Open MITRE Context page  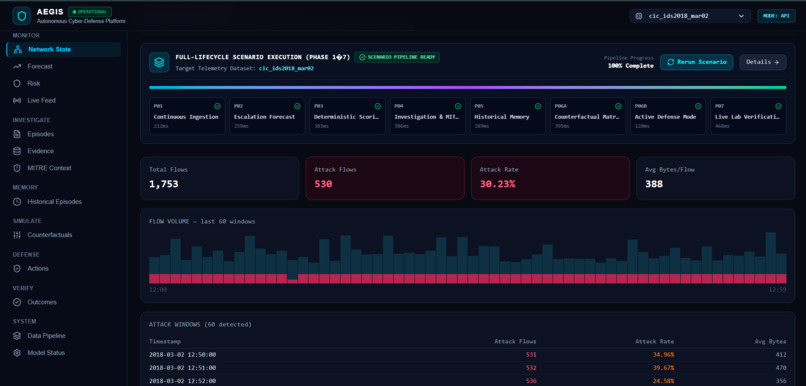64,168
